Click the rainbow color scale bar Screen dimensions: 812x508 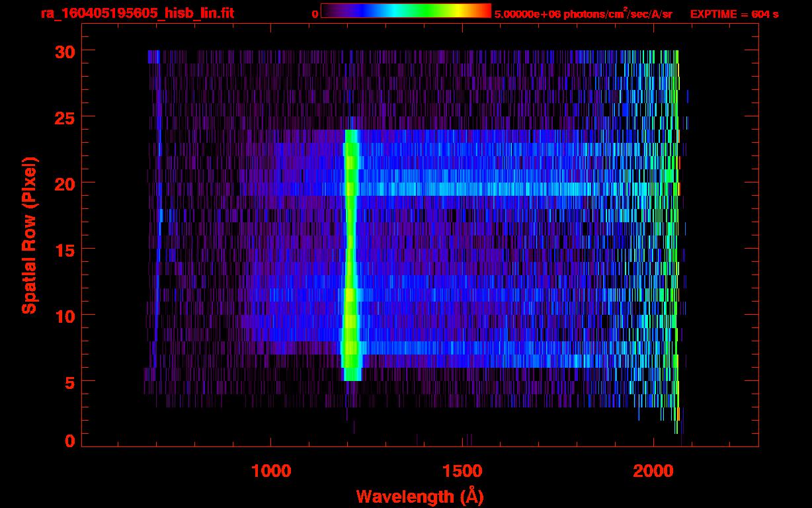pos(406,11)
